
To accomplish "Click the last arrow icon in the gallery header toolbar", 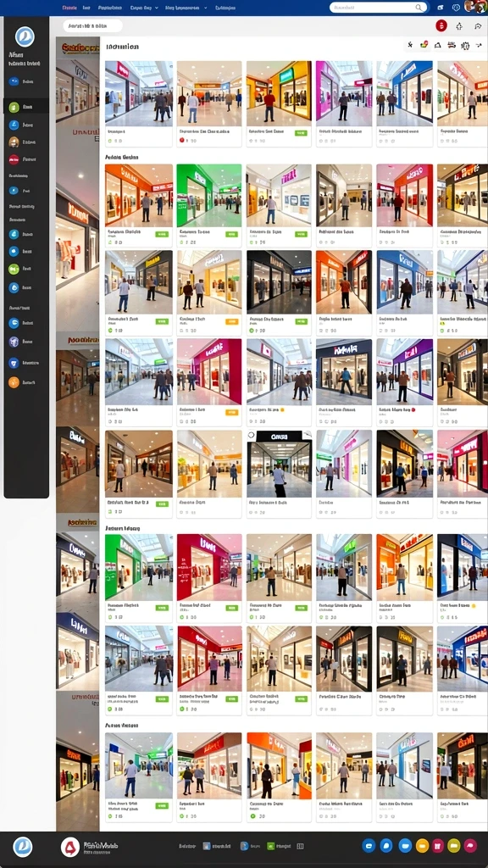I will (x=478, y=46).
